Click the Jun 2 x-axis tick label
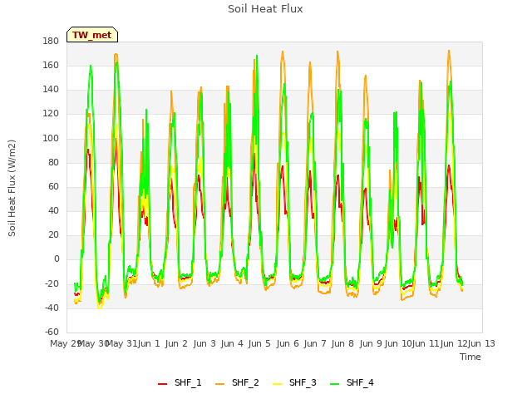Image resolution: width=532 pixels, height=399 pixels. point(176,343)
